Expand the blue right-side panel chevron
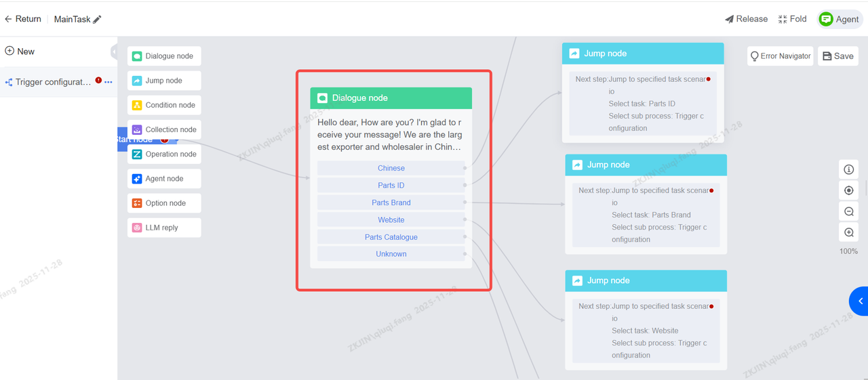 pyautogui.click(x=860, y=301)
